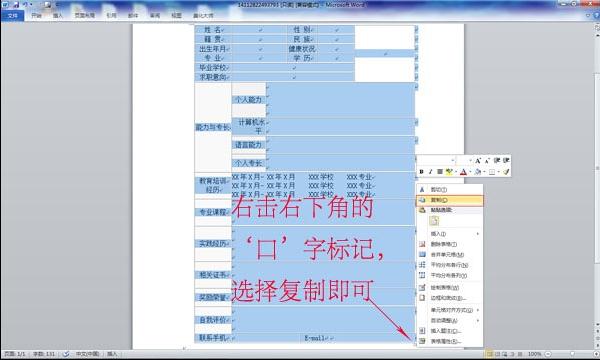Screen dimensions: 600x360
Task: Open the shading color dropdown arrow
Action: click(x=484, y=172)
